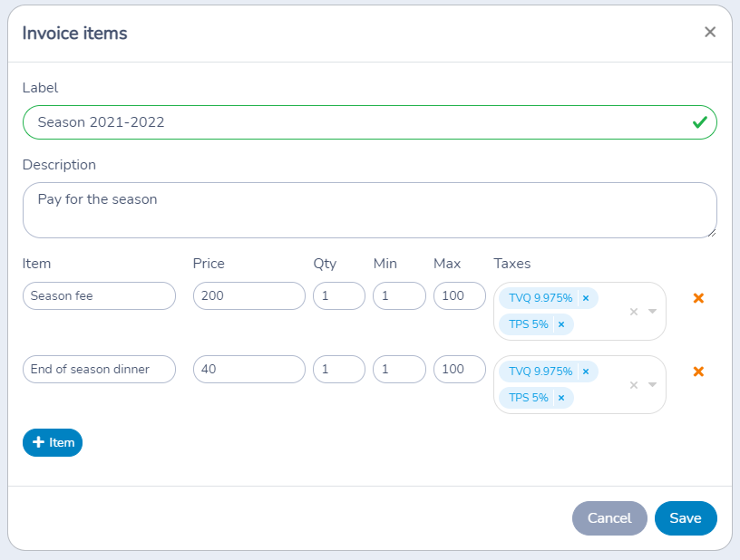Viewport: 740px width, 560px height.
Task: Remove TPS 5% tag from Season fee
Action: (561, 324)
